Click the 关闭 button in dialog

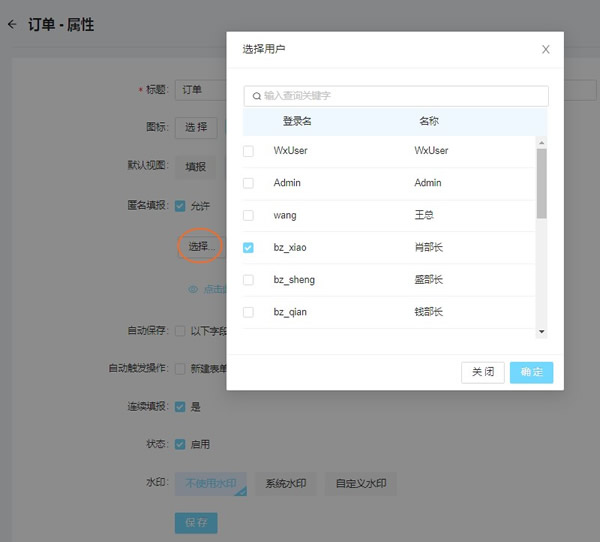[x=483, y=372]
